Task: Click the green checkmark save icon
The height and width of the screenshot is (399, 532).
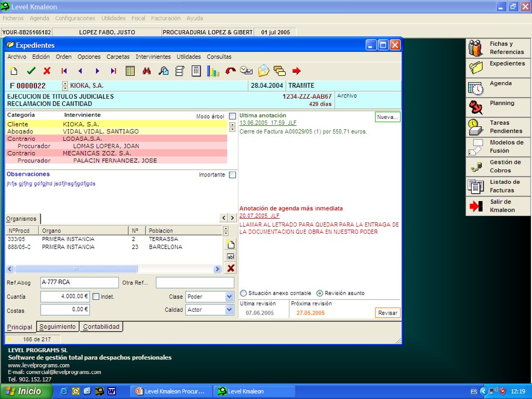Action: coord(31,71)
